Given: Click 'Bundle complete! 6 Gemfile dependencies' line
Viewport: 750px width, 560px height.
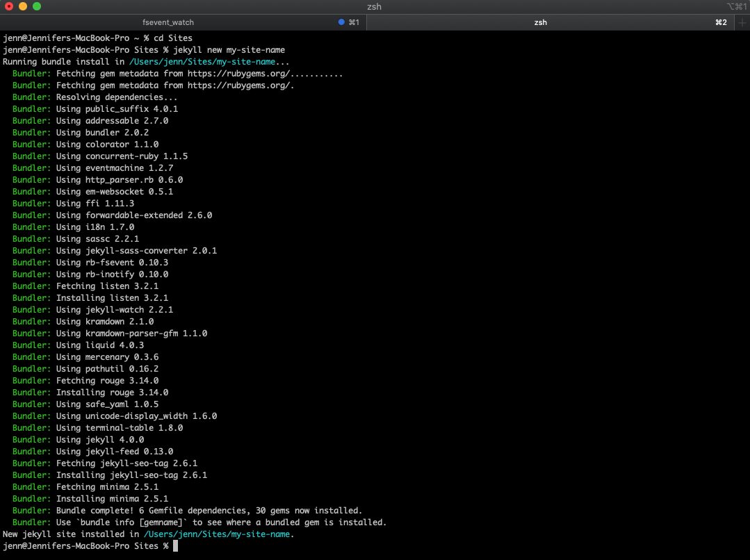Looking at the screenshot, I should (209, 510).
